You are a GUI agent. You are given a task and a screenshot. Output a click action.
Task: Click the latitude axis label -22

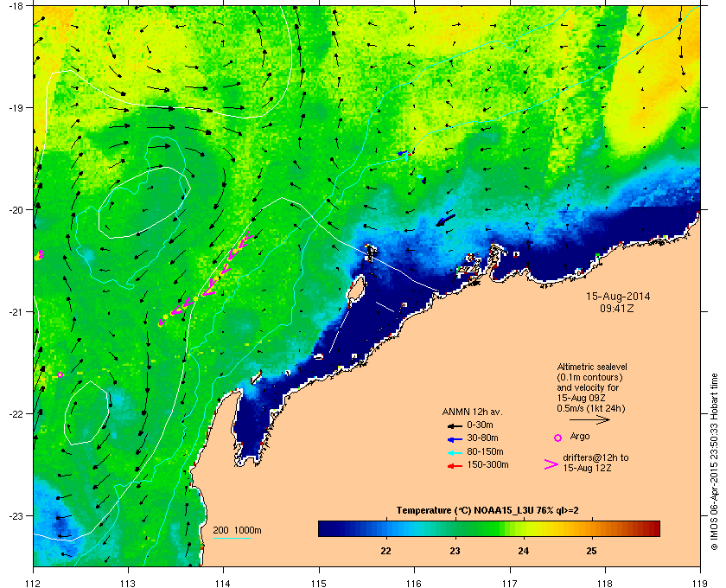17,413
